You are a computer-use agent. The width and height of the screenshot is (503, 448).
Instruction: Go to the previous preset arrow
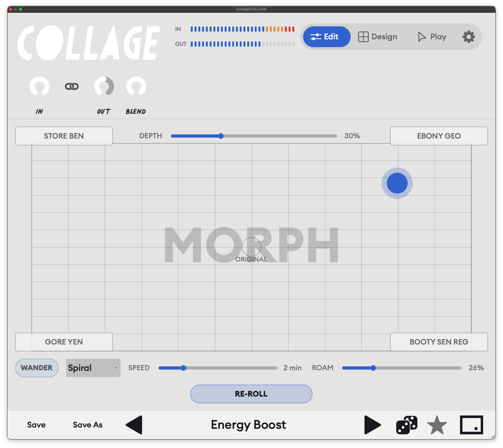click(x=134, y=425)
